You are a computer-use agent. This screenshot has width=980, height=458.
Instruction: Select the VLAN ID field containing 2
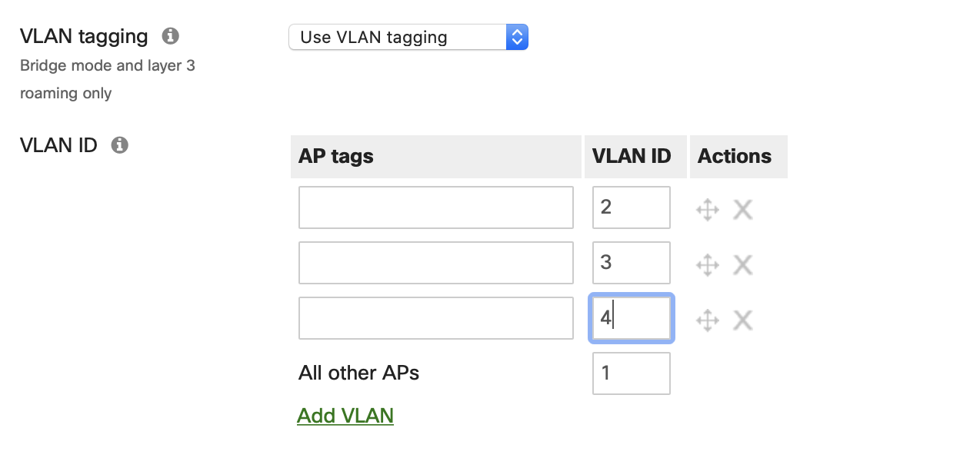631,207
